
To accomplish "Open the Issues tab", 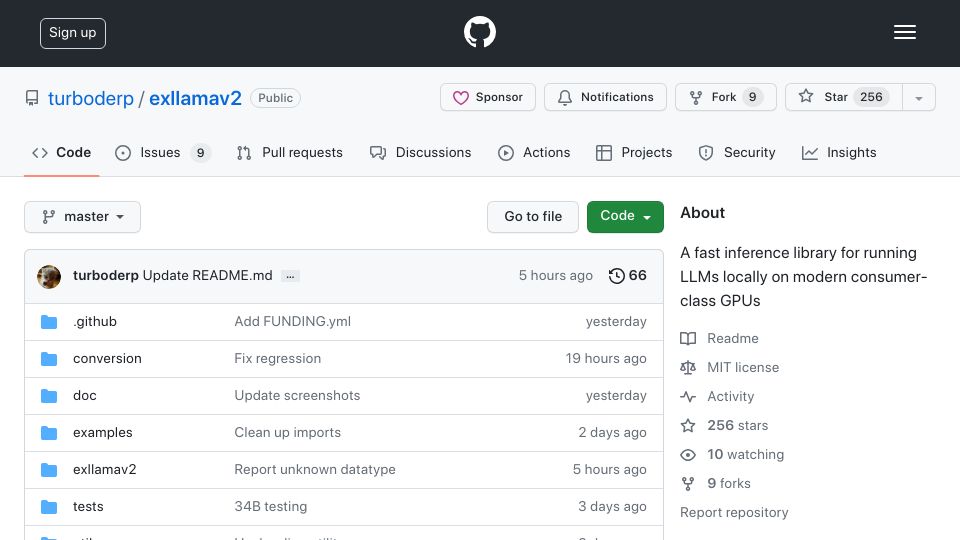I will point(163,152).
